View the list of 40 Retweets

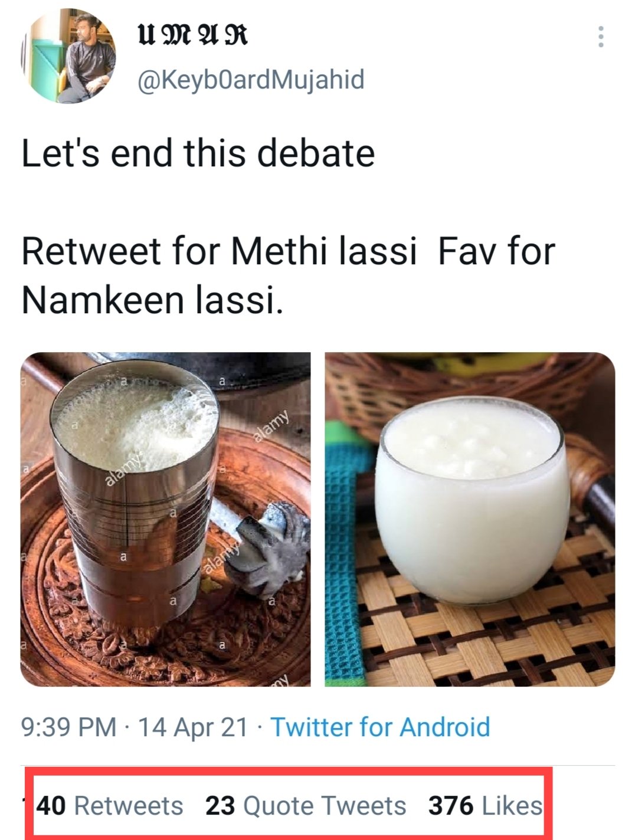coord(110,806)
